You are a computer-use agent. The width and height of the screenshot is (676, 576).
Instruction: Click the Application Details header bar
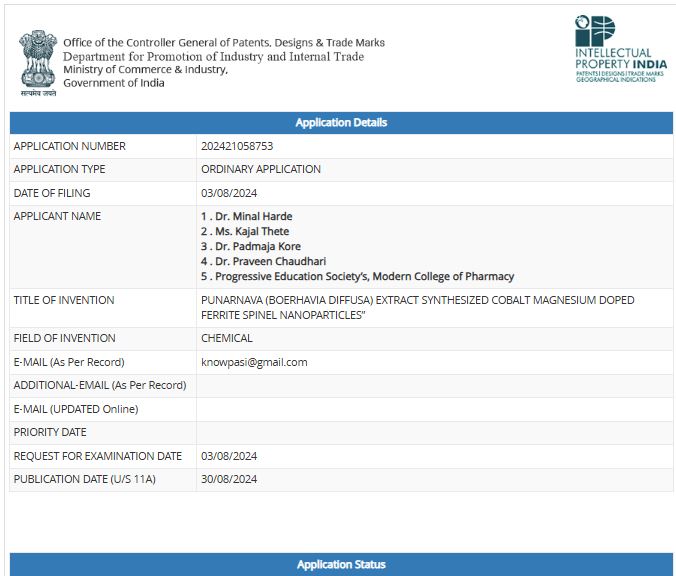(x=341, y=123)
